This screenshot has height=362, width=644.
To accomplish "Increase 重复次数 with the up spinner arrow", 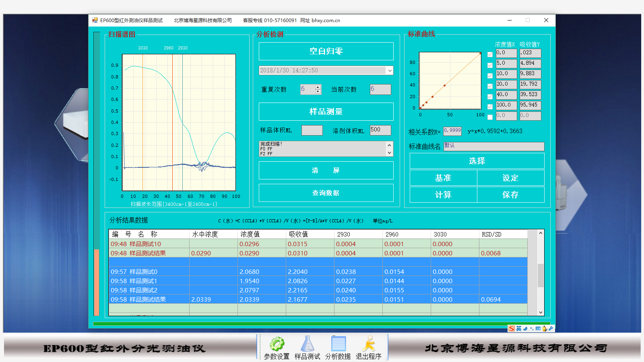I will click(318, 87).
